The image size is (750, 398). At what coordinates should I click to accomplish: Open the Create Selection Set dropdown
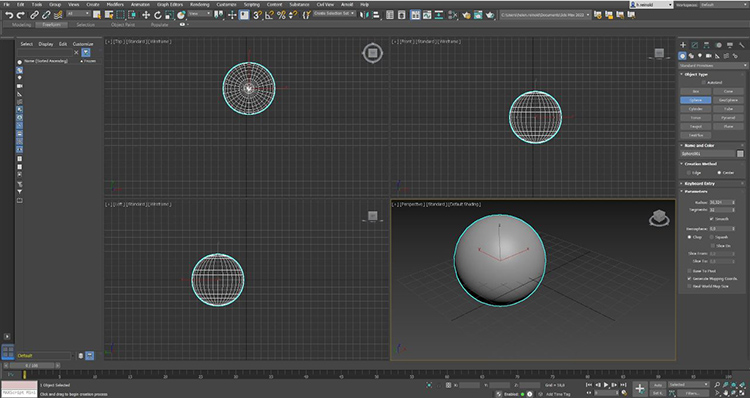(x=335, y=13)
